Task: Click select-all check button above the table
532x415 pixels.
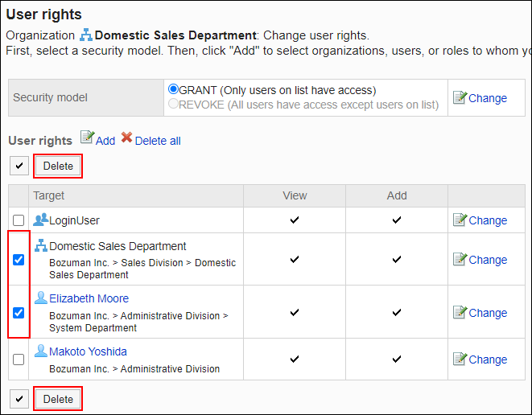Action: click(19, 166)
